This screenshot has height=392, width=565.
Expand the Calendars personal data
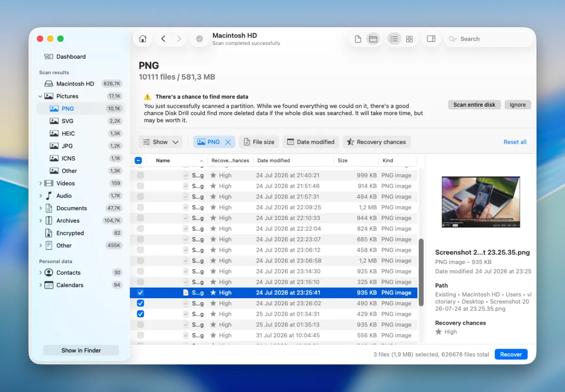click(x=40, y=285)
